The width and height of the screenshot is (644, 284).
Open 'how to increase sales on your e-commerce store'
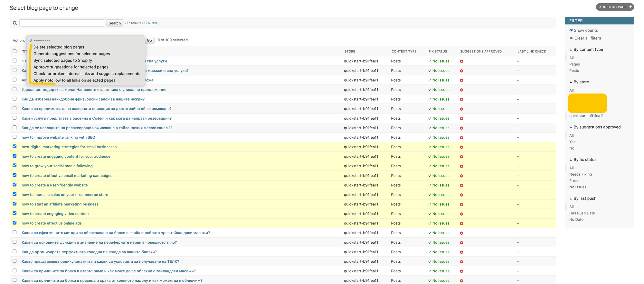click(65, 195)
